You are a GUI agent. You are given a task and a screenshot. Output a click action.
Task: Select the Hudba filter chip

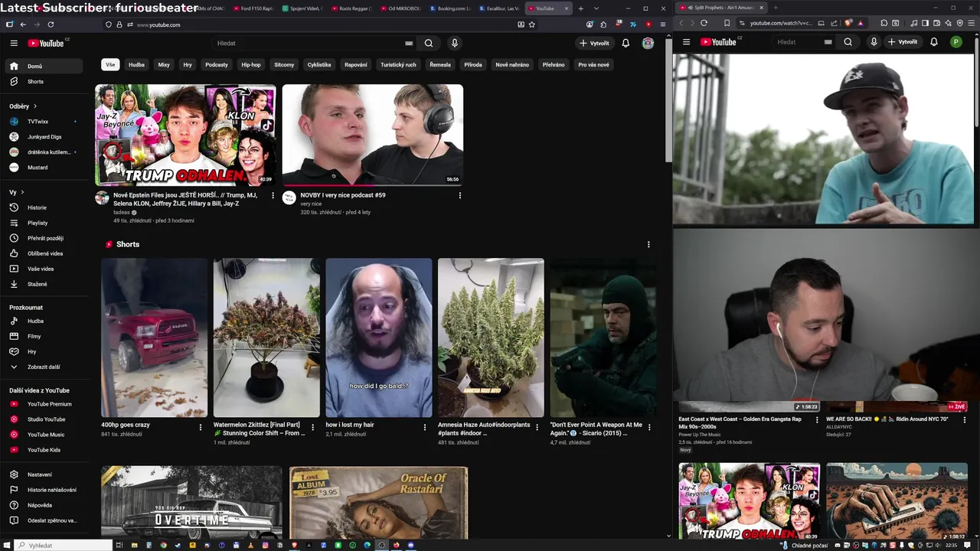pos(136,65)
